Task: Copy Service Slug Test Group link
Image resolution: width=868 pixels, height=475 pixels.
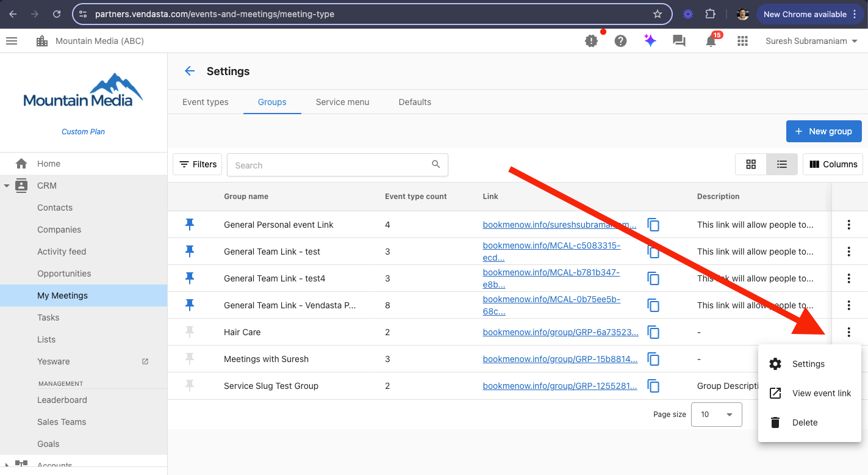Action: (653, 386)
